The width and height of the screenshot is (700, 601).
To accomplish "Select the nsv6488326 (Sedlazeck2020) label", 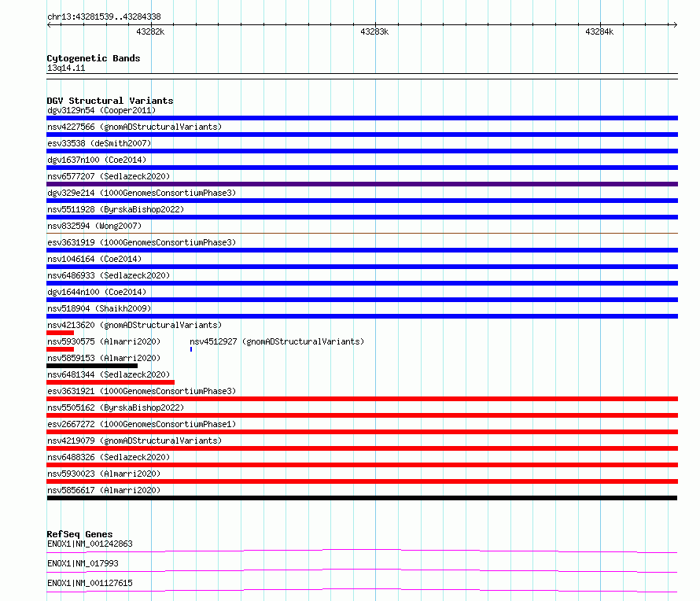I will 109,457.
